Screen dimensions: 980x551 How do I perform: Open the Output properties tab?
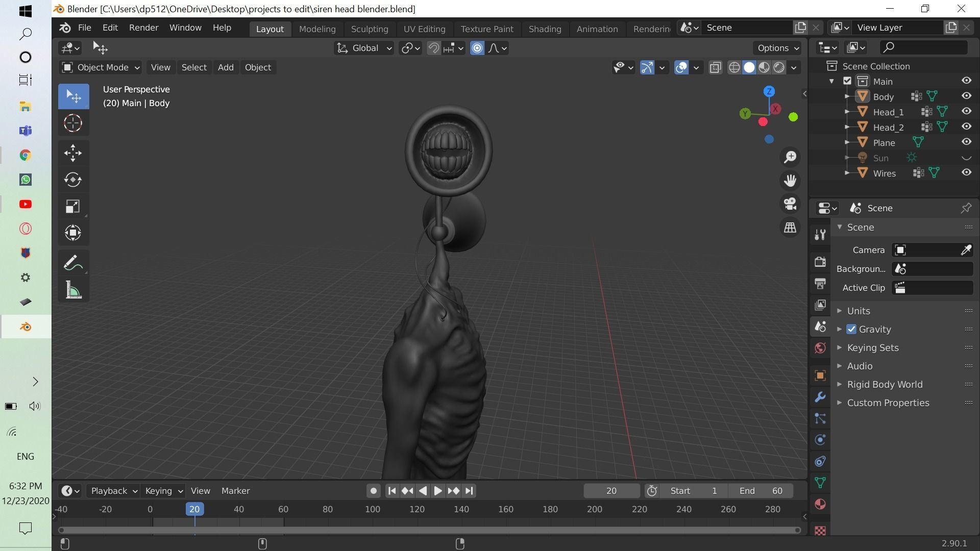point(820,284)
